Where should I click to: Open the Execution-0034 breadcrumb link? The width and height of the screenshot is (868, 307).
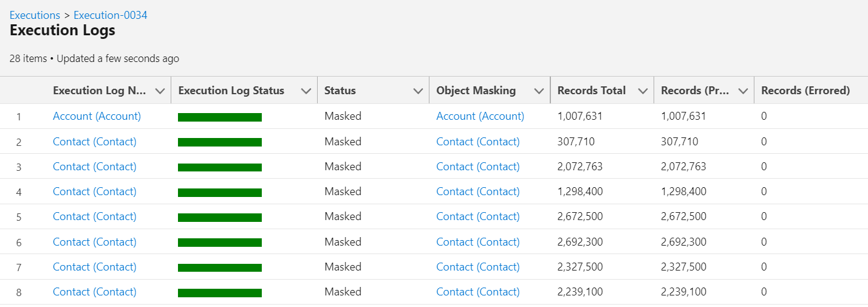(110, 15)
